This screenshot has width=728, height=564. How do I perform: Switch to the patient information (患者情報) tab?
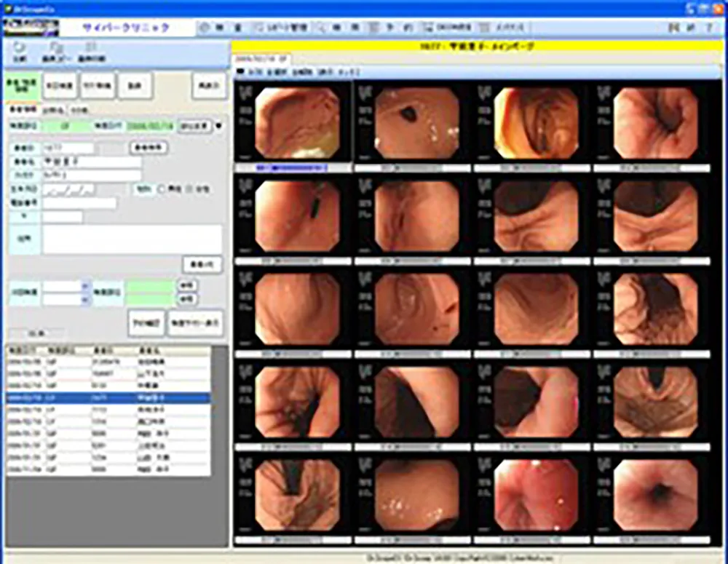pos(23,110)
